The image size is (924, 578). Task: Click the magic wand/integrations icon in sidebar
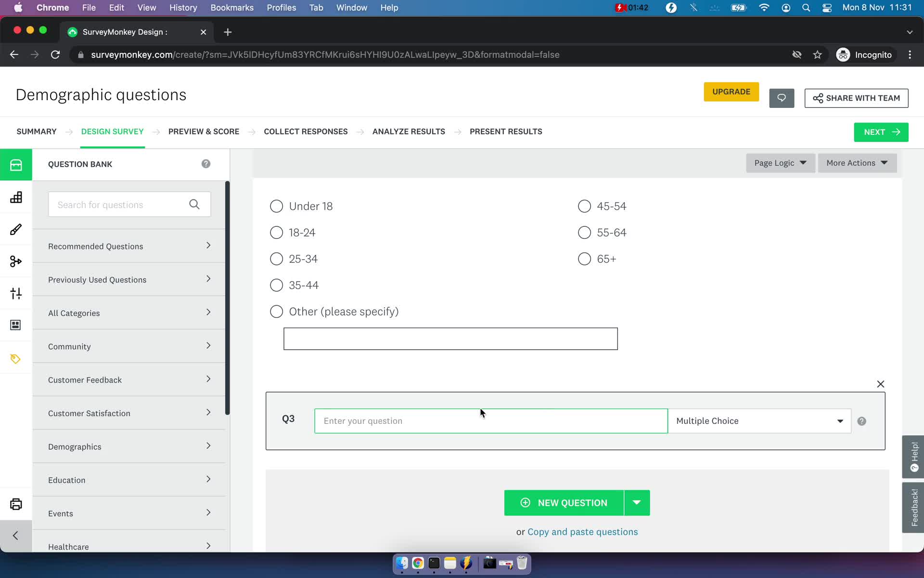click(16, 261)
